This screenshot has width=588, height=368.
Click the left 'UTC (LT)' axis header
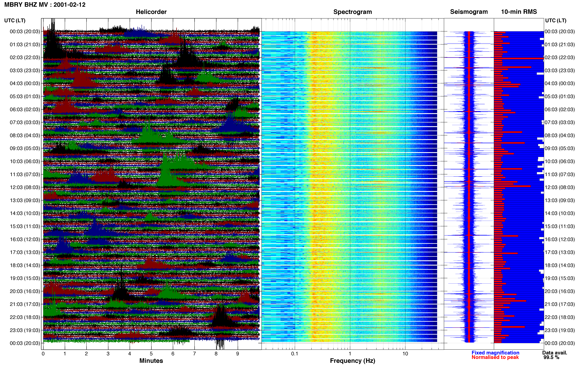point(15,20)
